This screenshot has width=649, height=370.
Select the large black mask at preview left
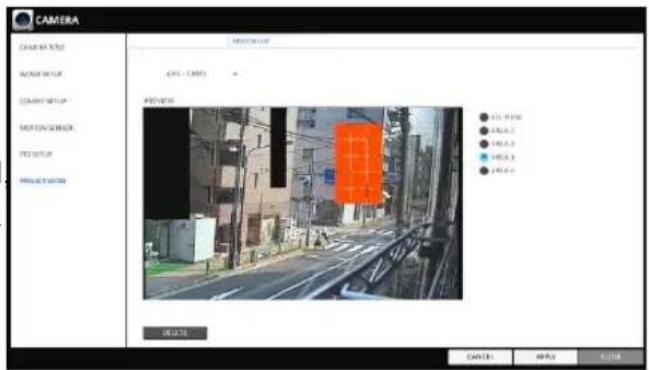point(167,163)
